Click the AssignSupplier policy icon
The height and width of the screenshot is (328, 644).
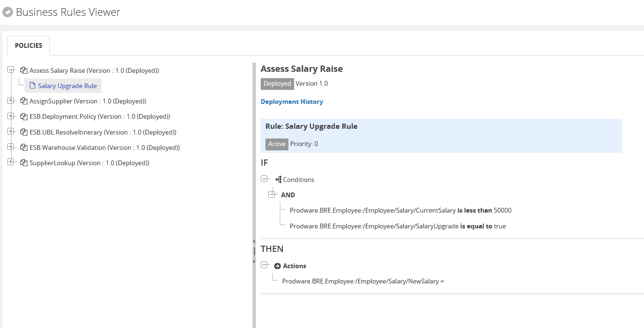coord(23,101)
